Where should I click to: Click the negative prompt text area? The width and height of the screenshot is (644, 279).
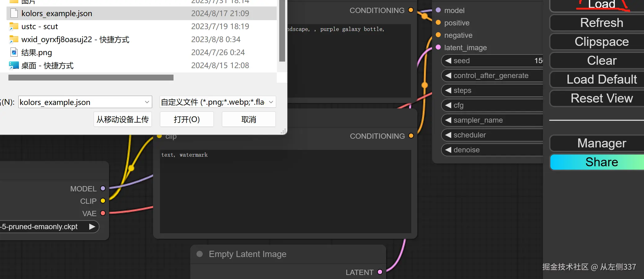click(x=285, y=192)
